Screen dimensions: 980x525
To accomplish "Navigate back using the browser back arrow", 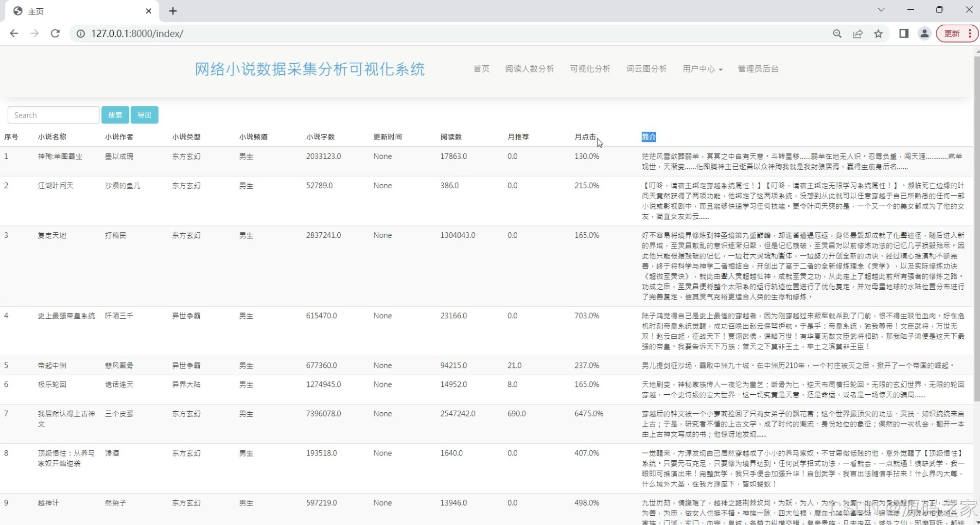I will point(14,33).
